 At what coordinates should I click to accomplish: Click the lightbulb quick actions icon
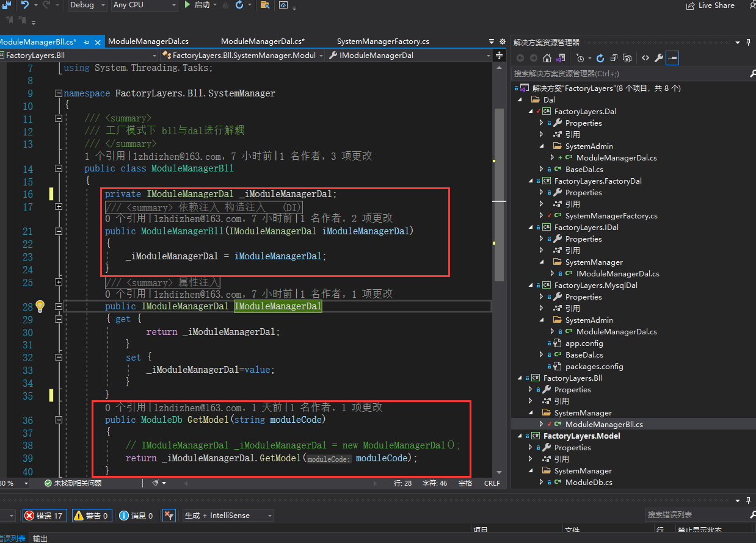40,306
